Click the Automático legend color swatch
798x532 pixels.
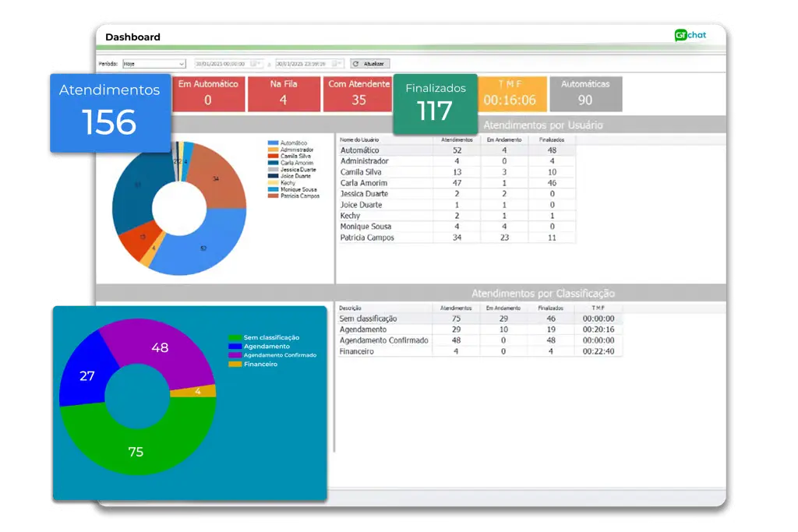point(273,143)
